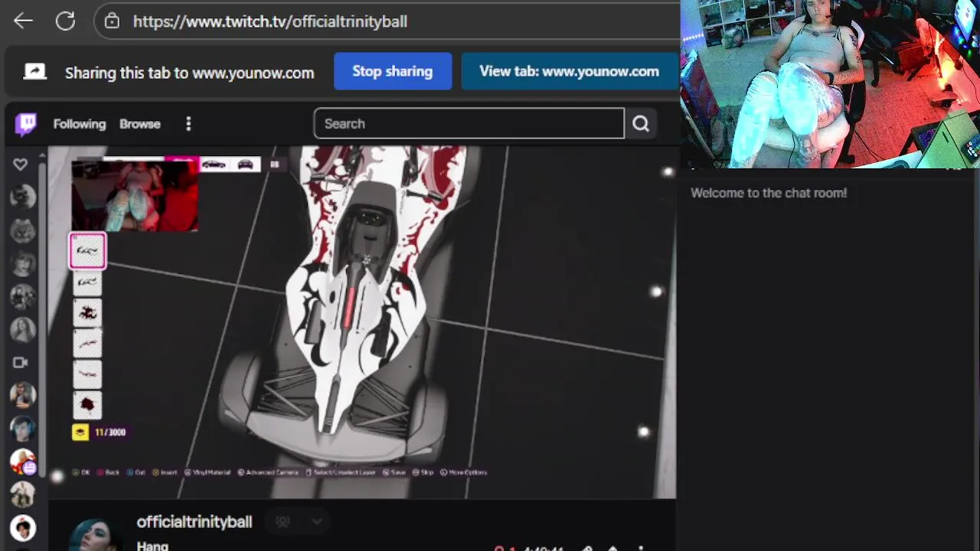
Task: Select the fourth streak layer thumbnail
Action: coord(87,344)
